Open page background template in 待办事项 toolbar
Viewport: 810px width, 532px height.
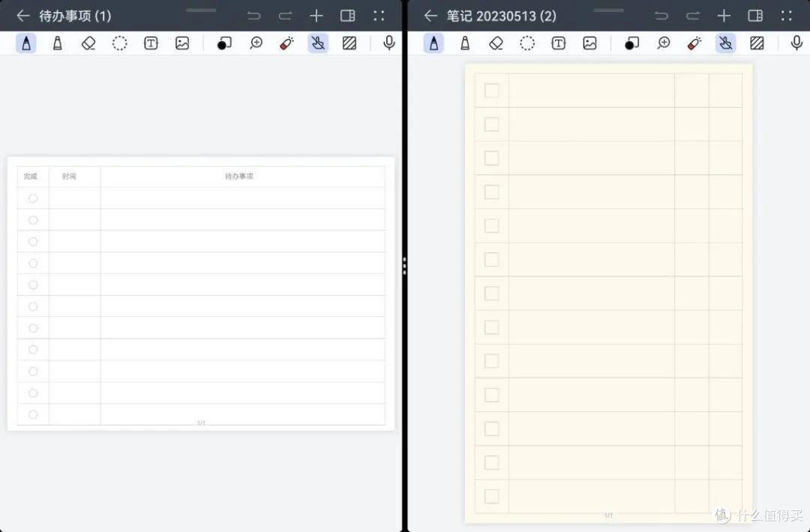tap(349, 43)
